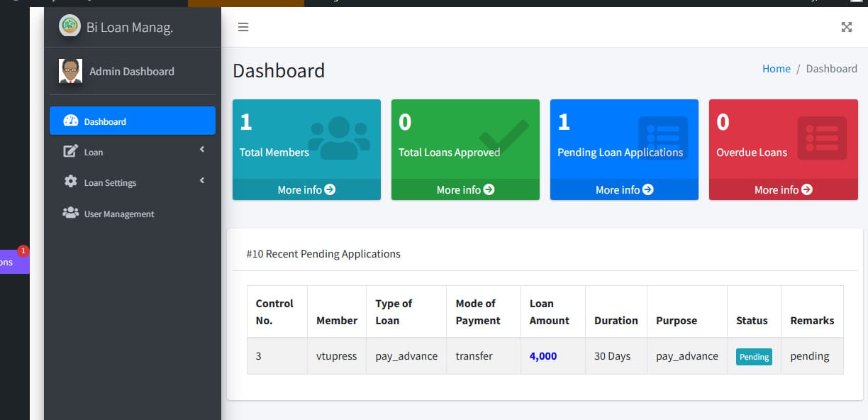Click the Overdue Loans list icon

[821, 137]
